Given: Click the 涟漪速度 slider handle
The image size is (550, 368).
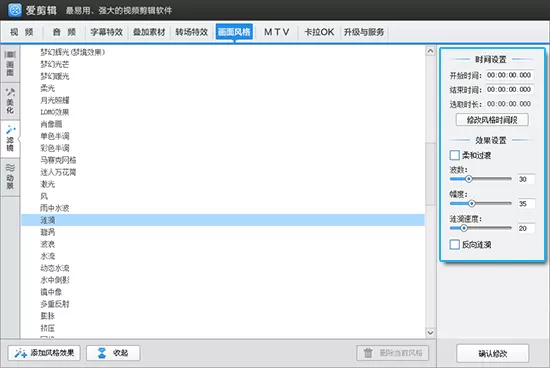Looking at the screenshot, I should tap(464, 228).
